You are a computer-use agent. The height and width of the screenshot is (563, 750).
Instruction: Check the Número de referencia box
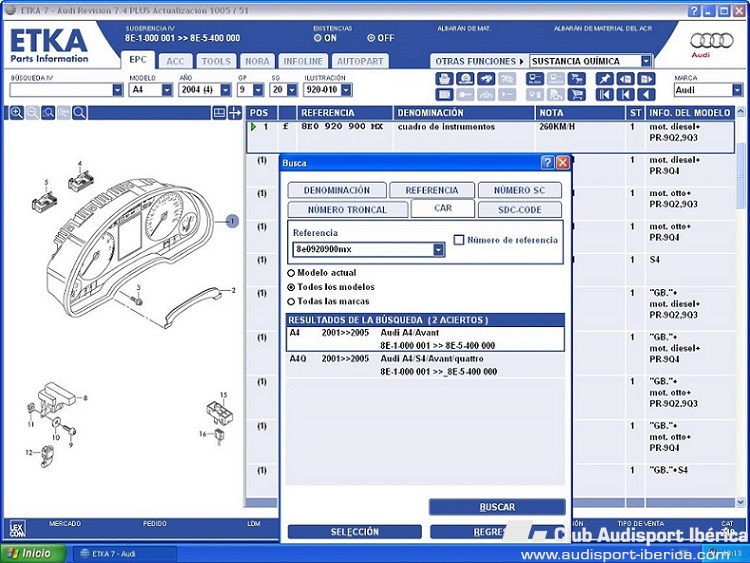[459, 240]
